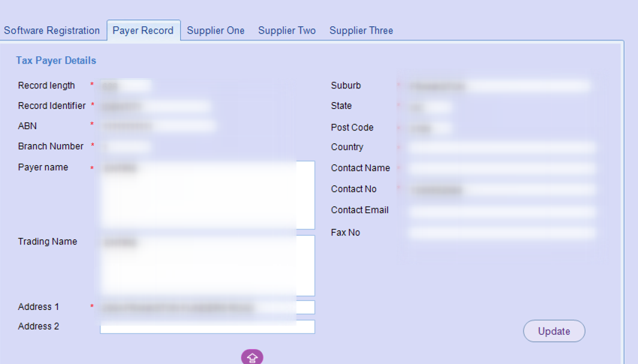This screenshot has height=364, width=638.
Task: Click the Record length input field
Action: pos(126,86)
